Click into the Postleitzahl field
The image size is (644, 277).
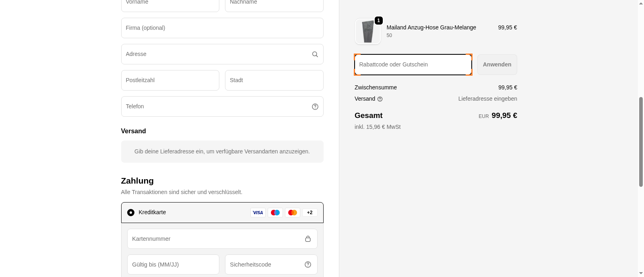click(x=170, y=80)
